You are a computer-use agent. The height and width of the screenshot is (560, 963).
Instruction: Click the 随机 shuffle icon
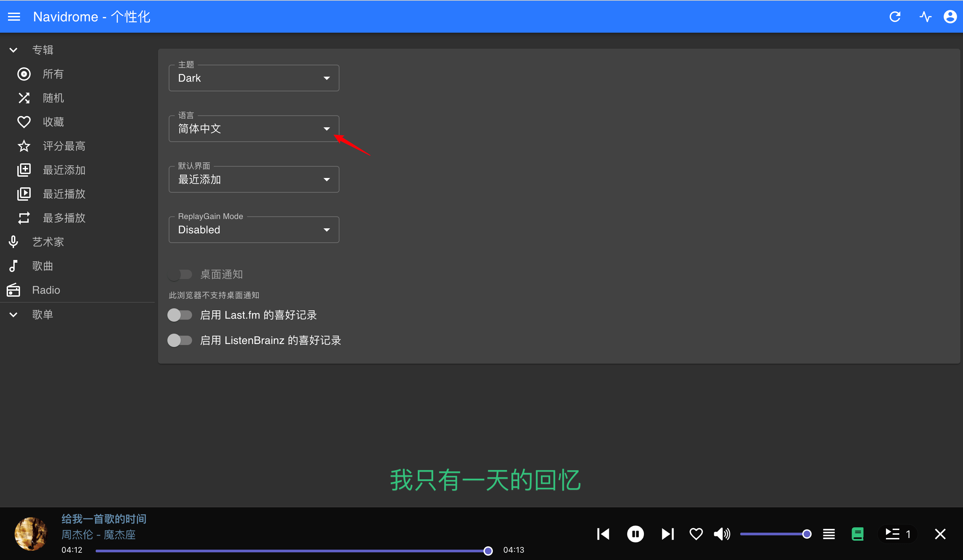24,98
